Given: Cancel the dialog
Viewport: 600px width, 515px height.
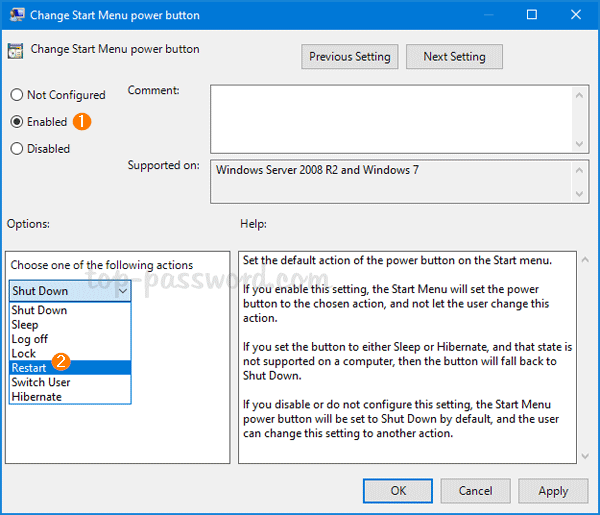Looking at the screenshot, I should tap(476, 491).
